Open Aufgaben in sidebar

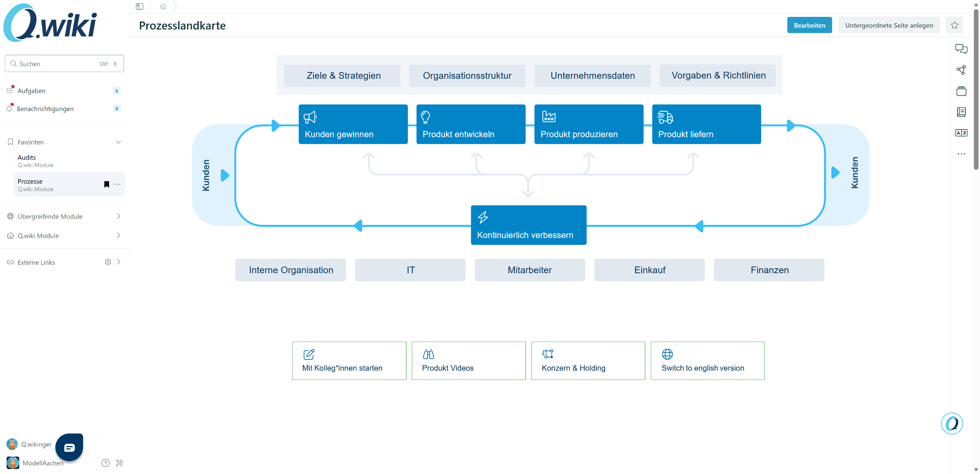pos(31,91)
